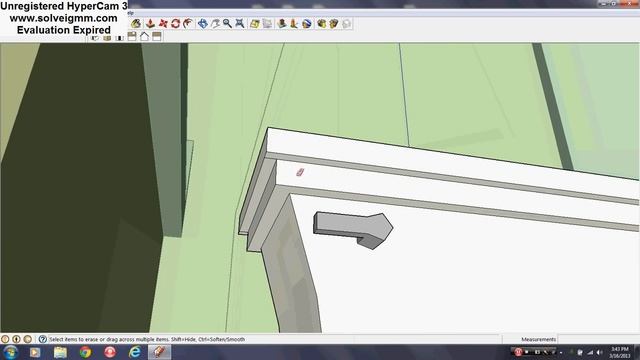
Task: Open Windows Explorer folder on taskbar
Action: 60,352
